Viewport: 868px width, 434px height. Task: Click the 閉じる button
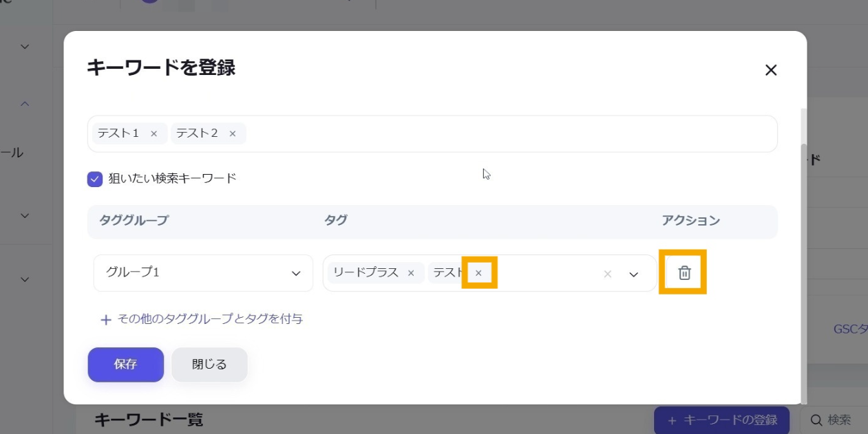pos(209,365)
